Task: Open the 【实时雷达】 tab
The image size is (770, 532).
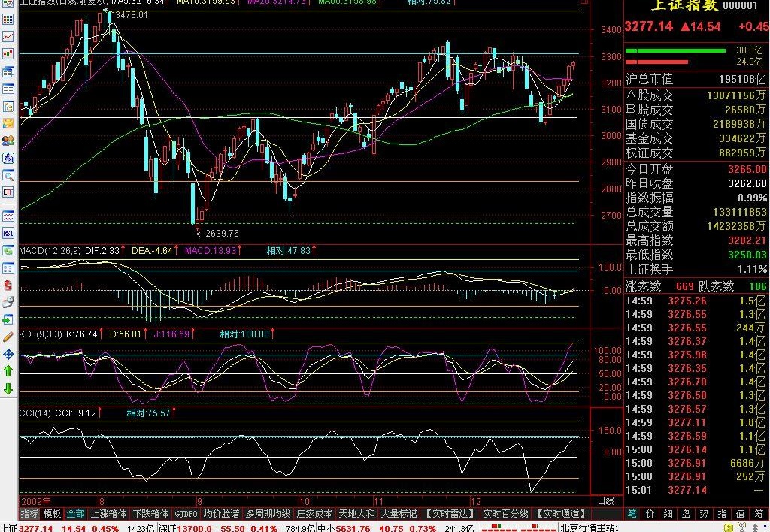Action: [450, 514]
